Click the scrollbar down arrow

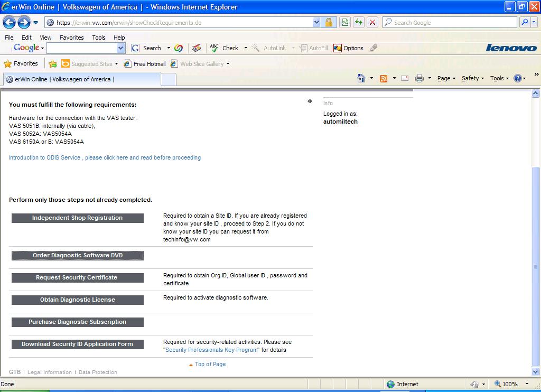536,372
